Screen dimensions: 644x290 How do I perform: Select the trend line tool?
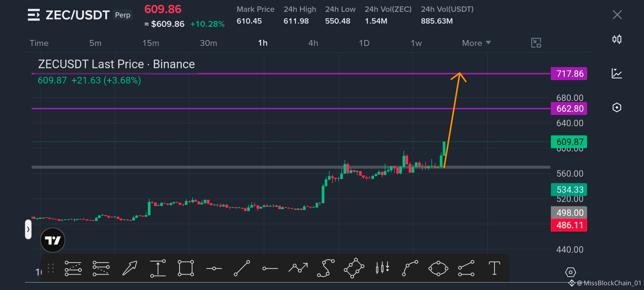(x=242, y=268)
